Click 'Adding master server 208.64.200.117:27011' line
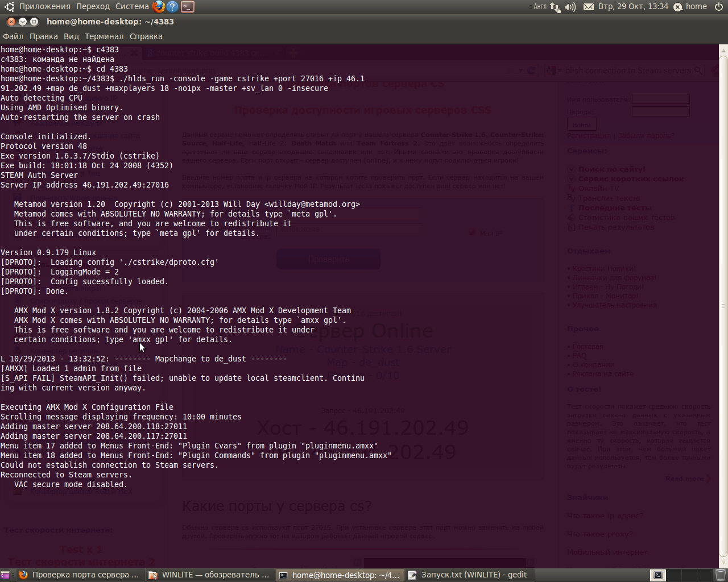The height and width of the screenshot is (582, 728). 94,436
